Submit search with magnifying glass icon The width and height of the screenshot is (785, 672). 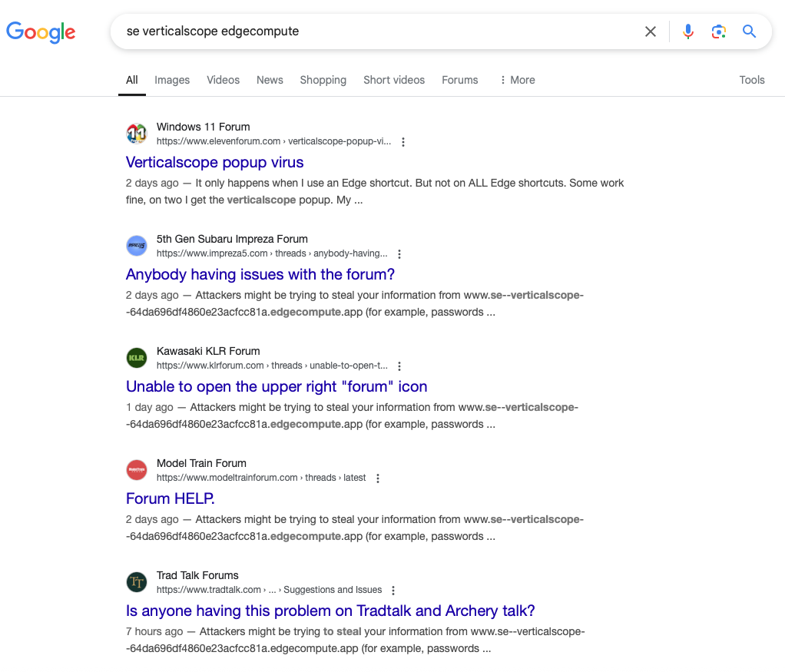[x=749, y=31]
